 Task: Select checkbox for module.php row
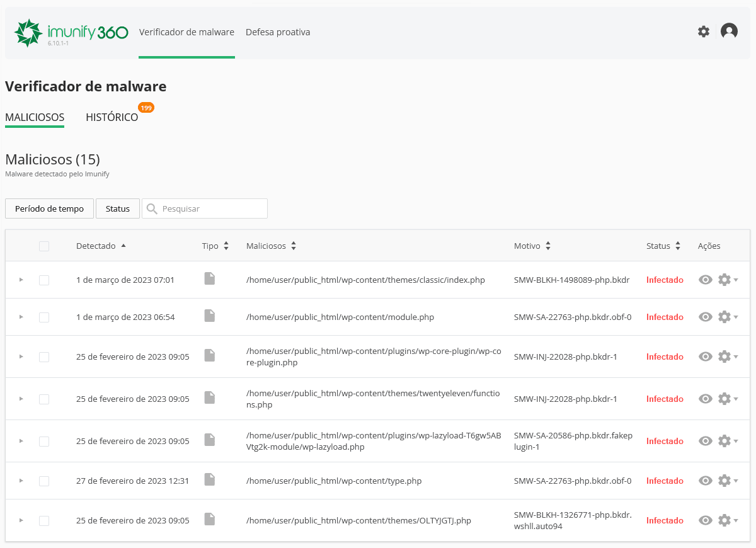(44, 317)
